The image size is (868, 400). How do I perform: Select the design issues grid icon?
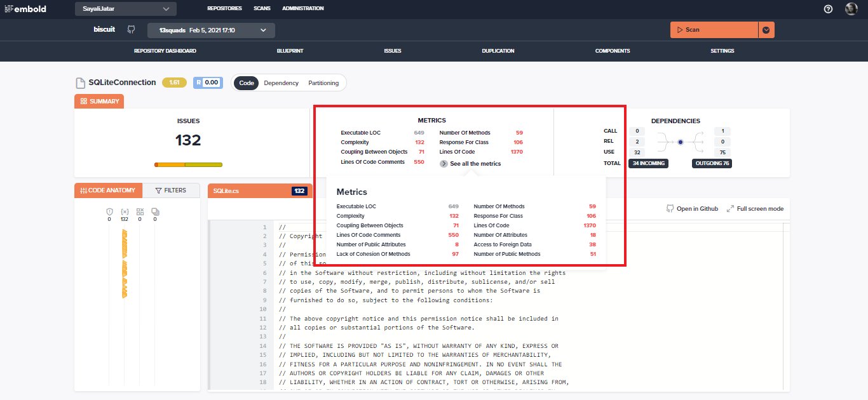tap(140, 211)
